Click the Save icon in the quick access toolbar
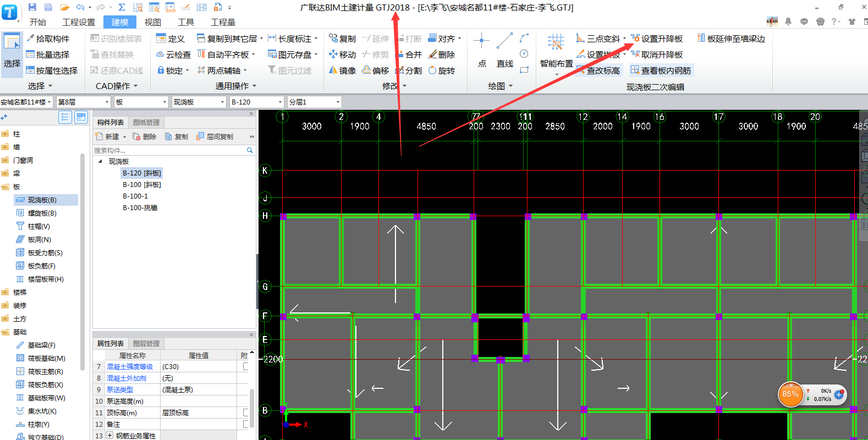Viewport: 868px width, 440px height. coord(32,7)
